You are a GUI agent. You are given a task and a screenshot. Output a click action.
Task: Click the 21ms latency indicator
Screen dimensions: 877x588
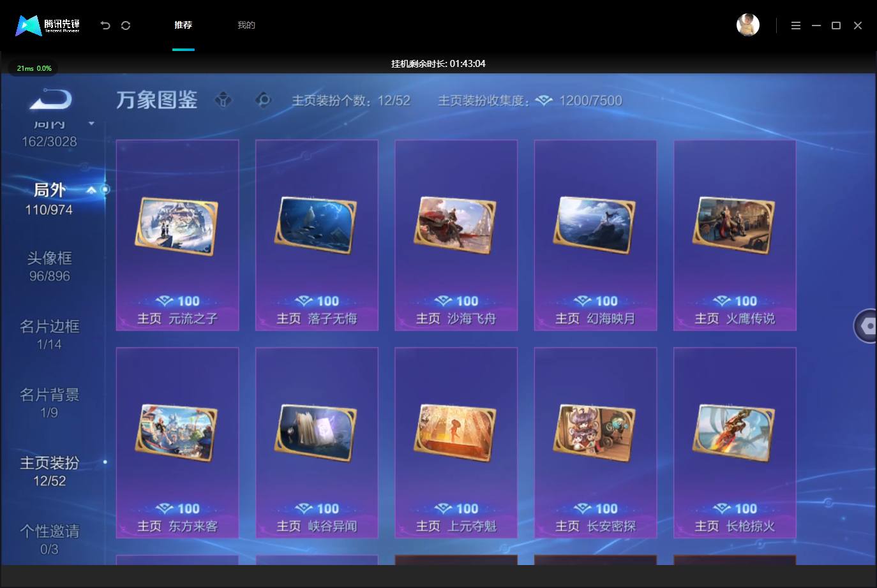(34, 68)
